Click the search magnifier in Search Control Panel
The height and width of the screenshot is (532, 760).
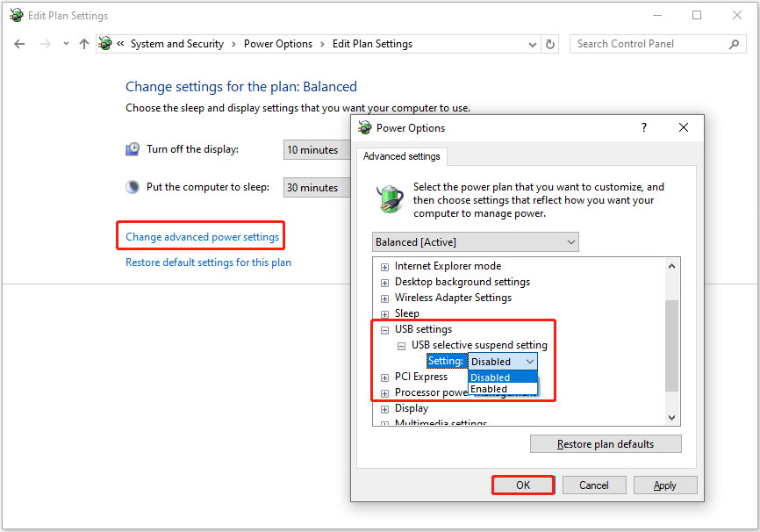(x=735, y=43)
